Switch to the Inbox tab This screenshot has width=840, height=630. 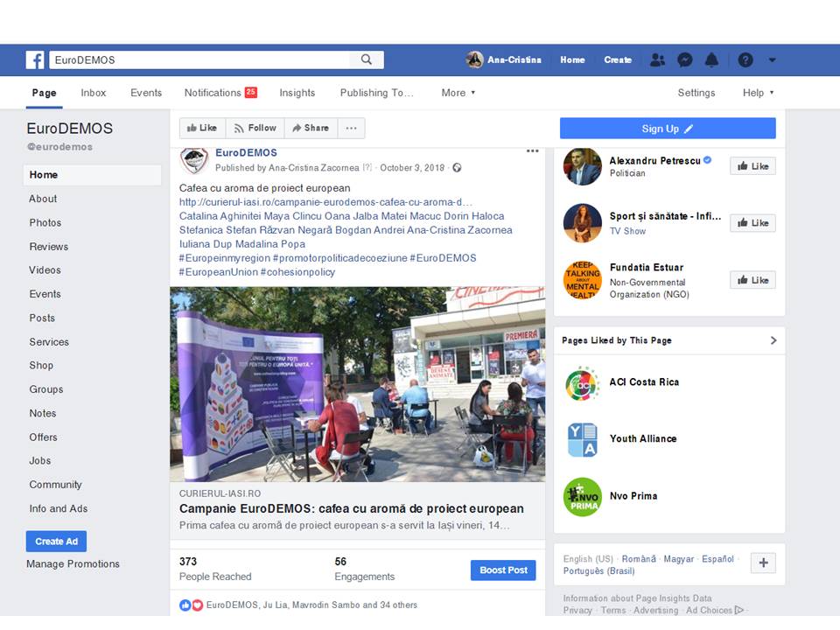pos(94,93)
